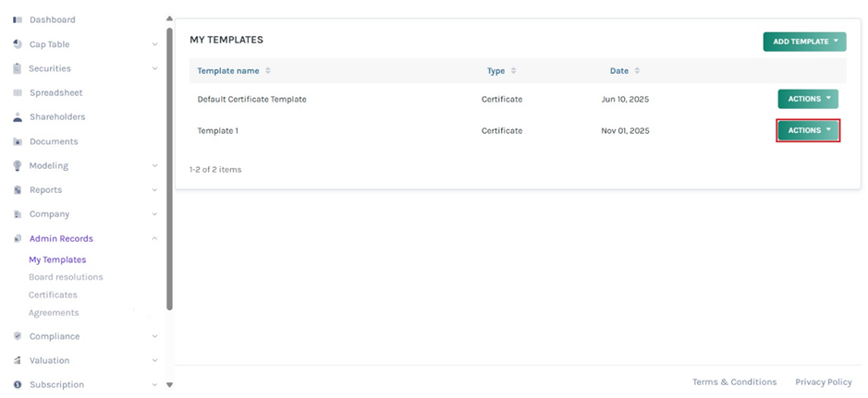The width and height of the screenshot is (868, 398).
Task: Open Board resolutions submenu item
Action: coord(66,277)
